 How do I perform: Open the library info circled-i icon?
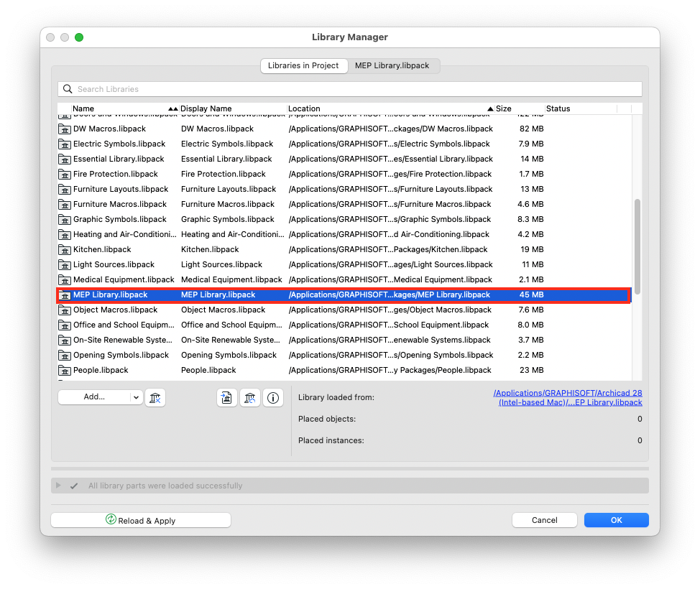click(273, 396)
